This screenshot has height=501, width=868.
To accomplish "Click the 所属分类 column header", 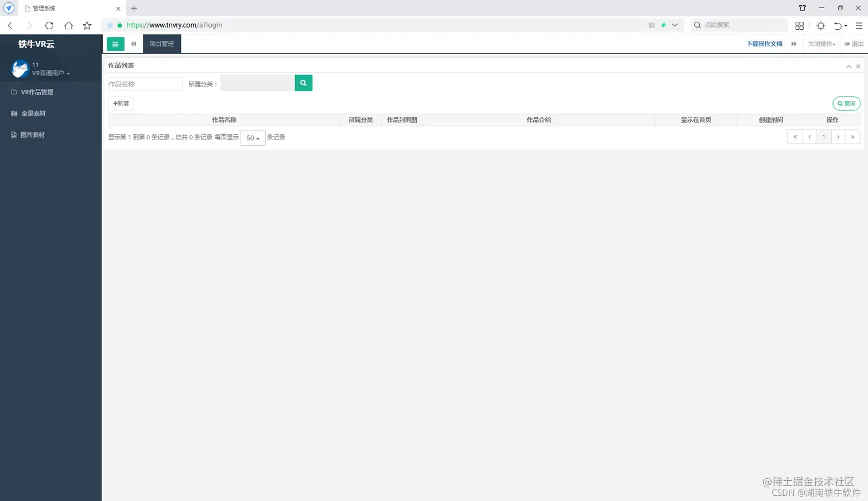I will coord(361,120).
